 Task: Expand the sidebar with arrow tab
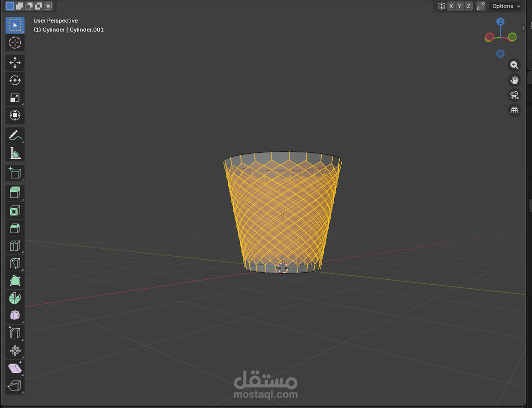(x=523, y=28)
